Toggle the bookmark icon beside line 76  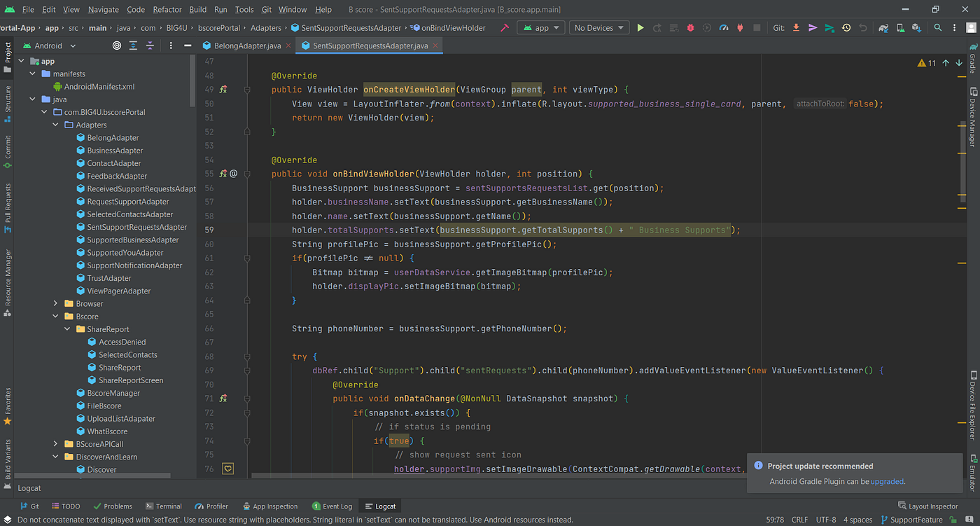pos(227,468)
